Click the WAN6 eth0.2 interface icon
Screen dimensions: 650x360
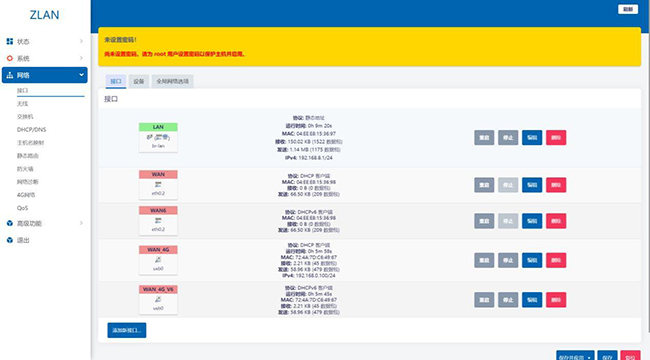(158, 220)
